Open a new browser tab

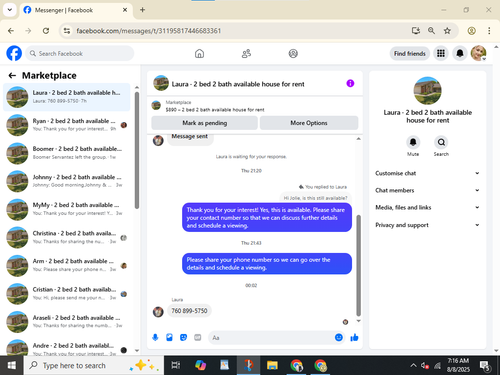(142, 10)
